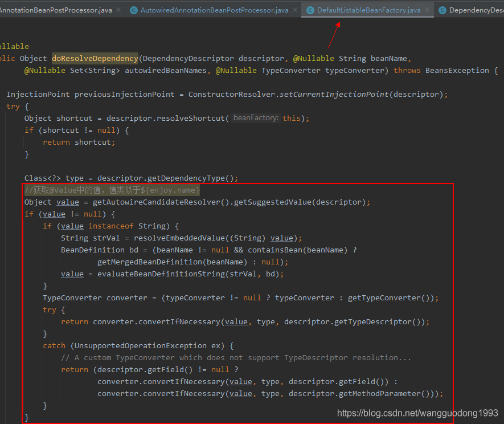
Task: Close the AutowiredAnnotationBeanPostProcessor.java tab
Action: 295,10
